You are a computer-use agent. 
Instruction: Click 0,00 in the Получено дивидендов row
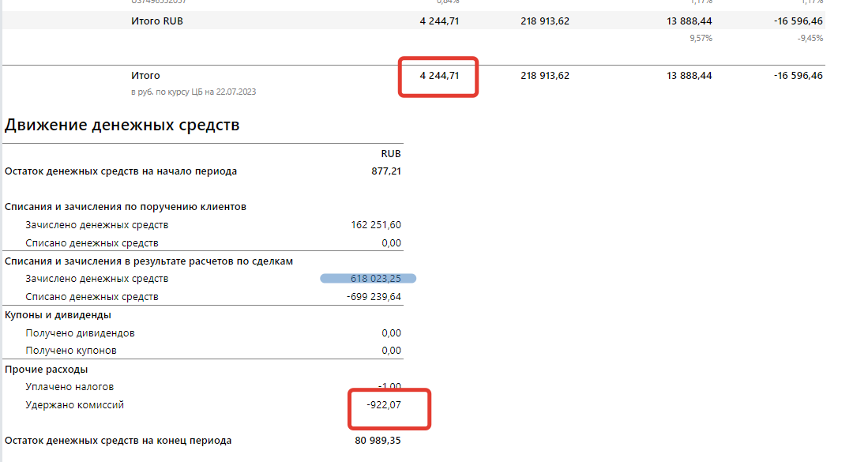[392, 333]
